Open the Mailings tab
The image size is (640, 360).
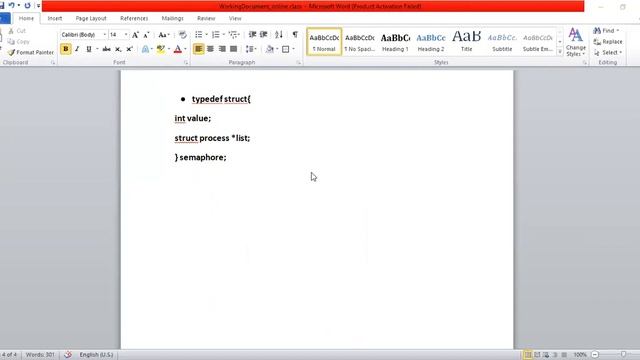click(172, 18)
